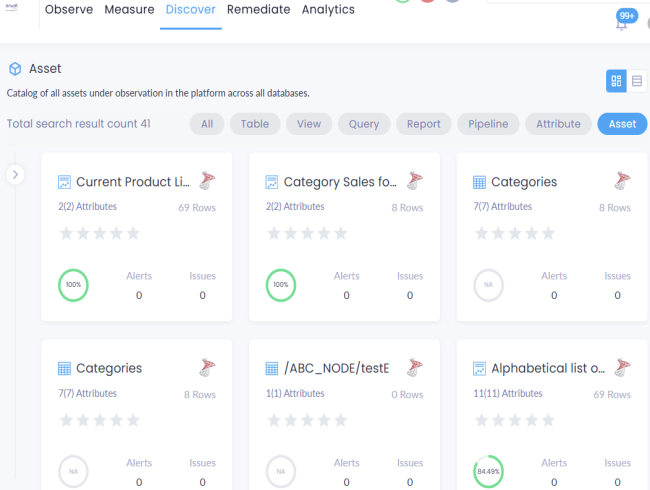Click table icon on /ABC_NODE/testE card
The width and height of the screenshot is (650, 490).
[272, 368]
